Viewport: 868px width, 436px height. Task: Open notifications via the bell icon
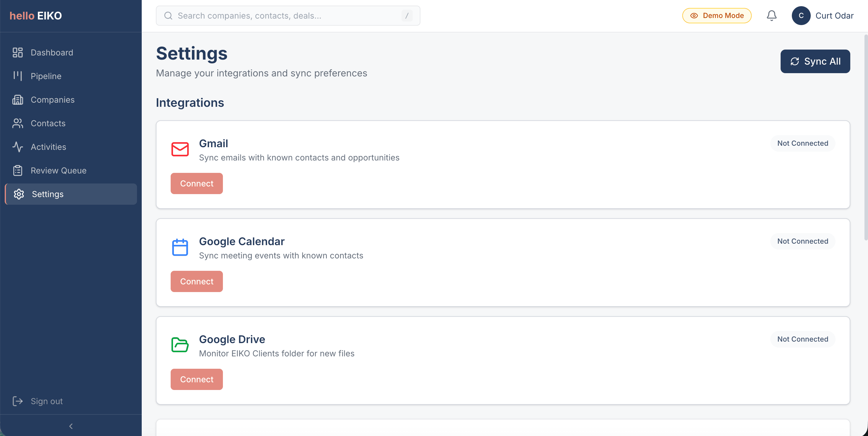tap(772, 16)
